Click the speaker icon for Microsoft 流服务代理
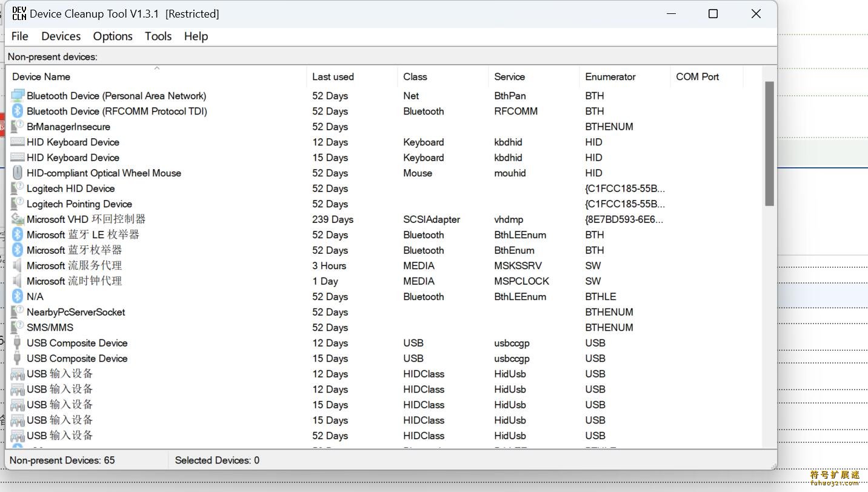This screenshot has width=868, height=492. [18, 265]
